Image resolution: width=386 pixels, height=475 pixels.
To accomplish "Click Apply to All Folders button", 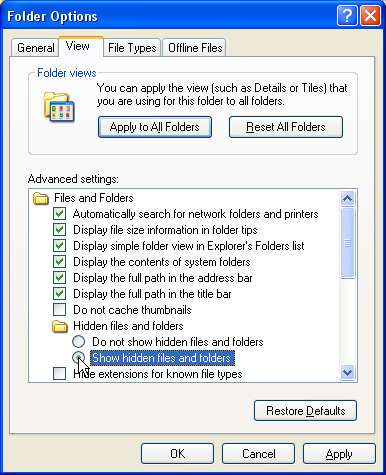I will (x=155, y=127).
